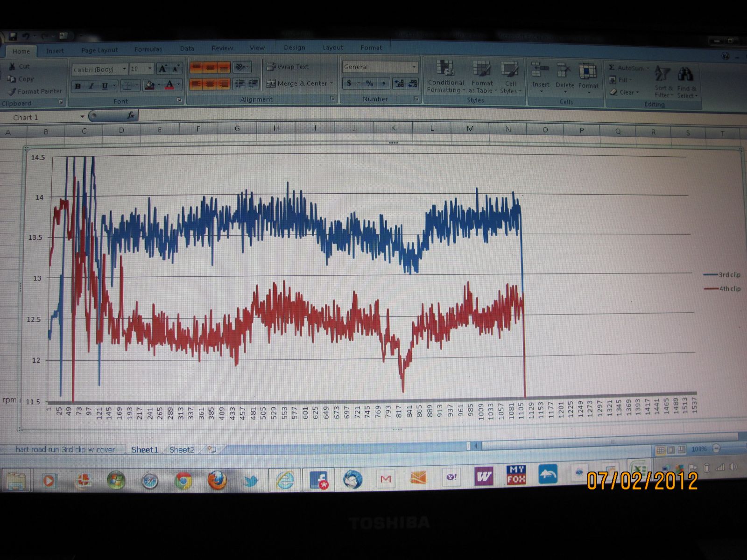The width and height of the screenshot is (747, 560).
Task: Open Find & Select binoculars icon
Action: point(685,74)
